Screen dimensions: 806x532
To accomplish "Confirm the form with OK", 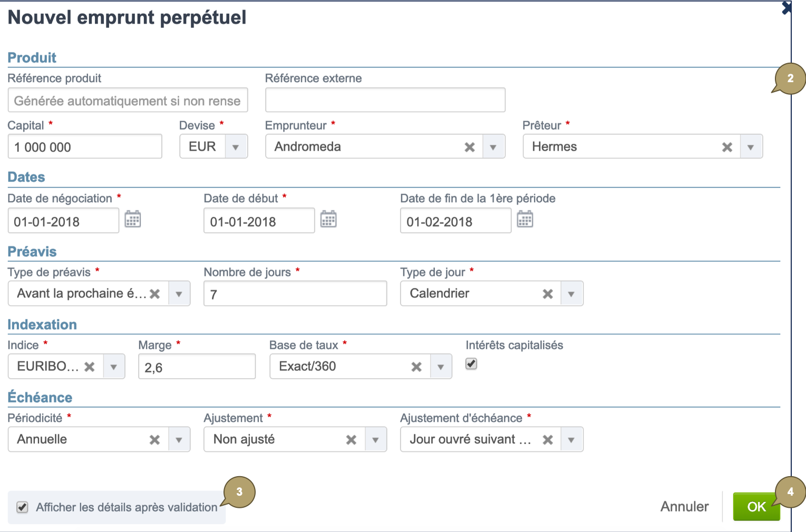I will coord(757,506).
